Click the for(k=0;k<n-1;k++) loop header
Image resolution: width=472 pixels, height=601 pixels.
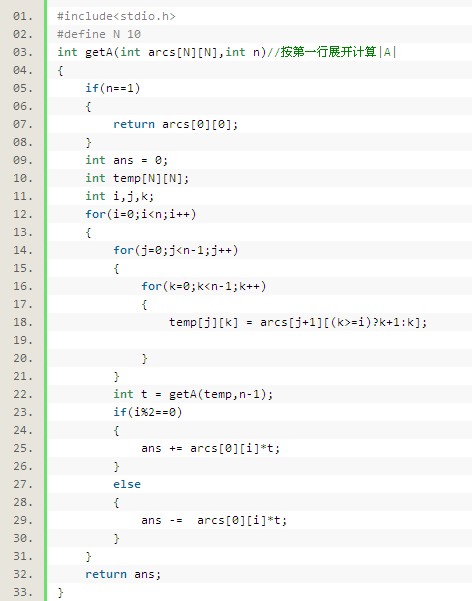click(x=204, y=286)
